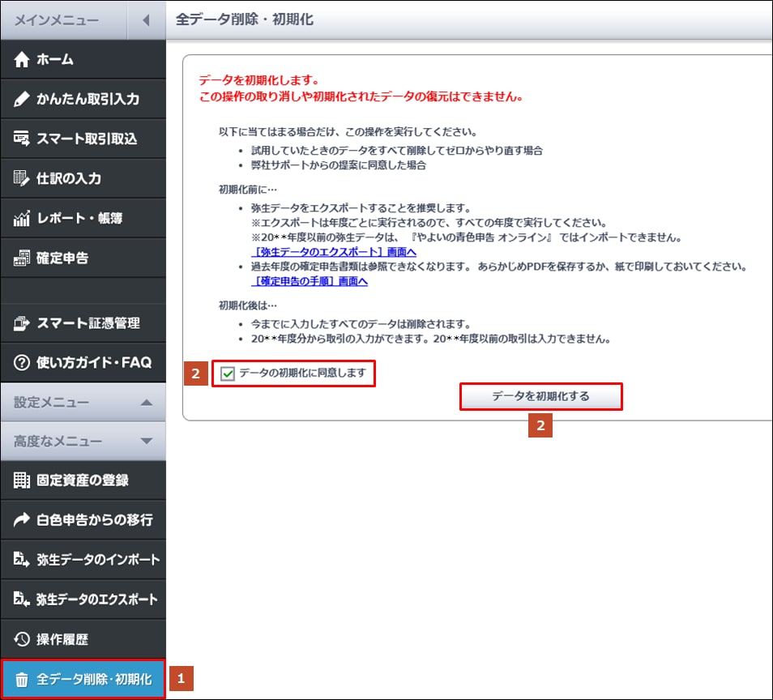Open the 弥生データのエクスポート画面へ link
773x700 pixels.
click(335, 253)
